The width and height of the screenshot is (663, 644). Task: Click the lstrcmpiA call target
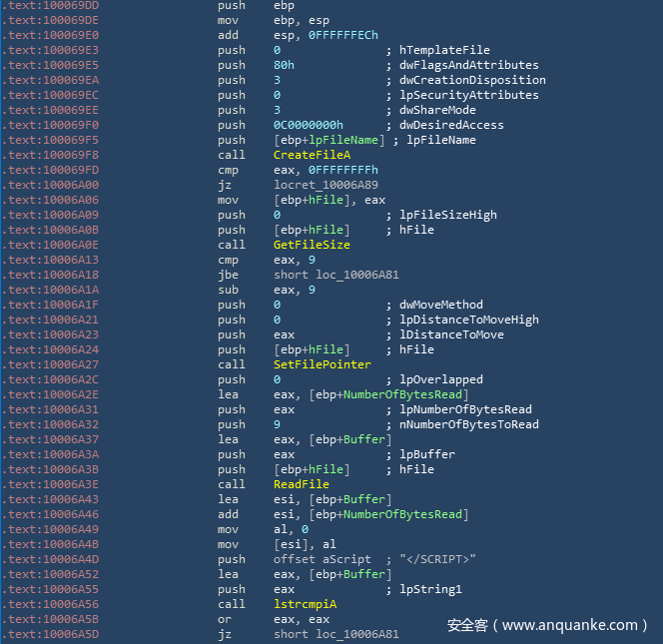(305, 604)
